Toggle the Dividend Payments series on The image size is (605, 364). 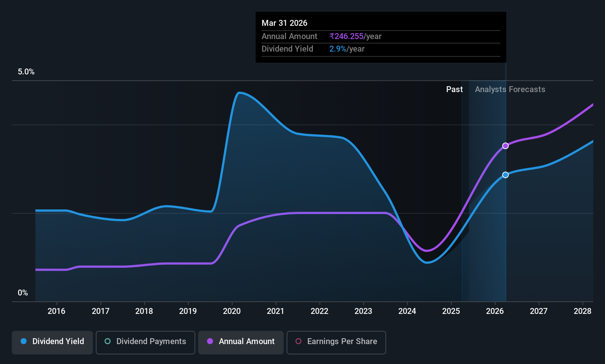(146, 343)
